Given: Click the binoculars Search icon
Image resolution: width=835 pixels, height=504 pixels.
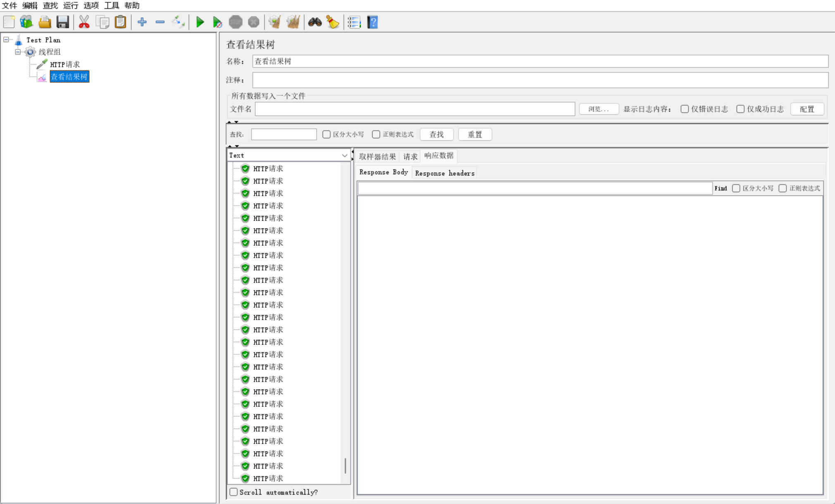Looking at the screenshot, I should click(x=315, y=22).
